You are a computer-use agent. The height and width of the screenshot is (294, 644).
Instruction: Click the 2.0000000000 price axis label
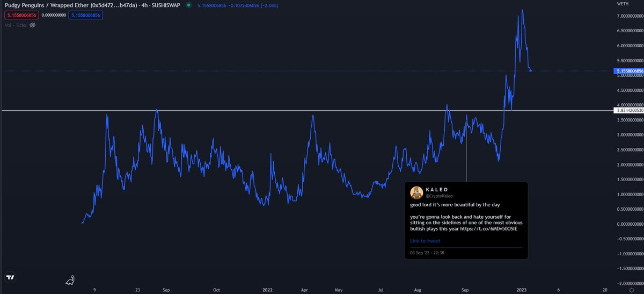point(630,164)
